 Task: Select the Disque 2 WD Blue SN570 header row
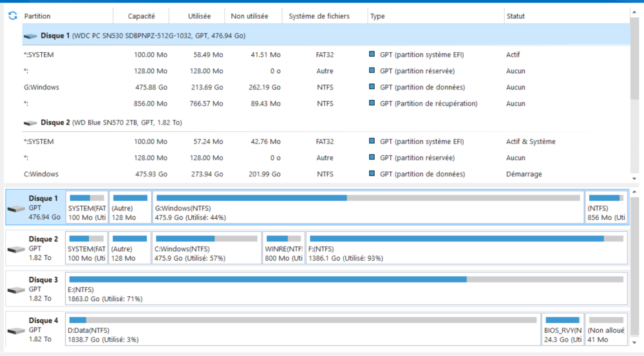point(326,122)
